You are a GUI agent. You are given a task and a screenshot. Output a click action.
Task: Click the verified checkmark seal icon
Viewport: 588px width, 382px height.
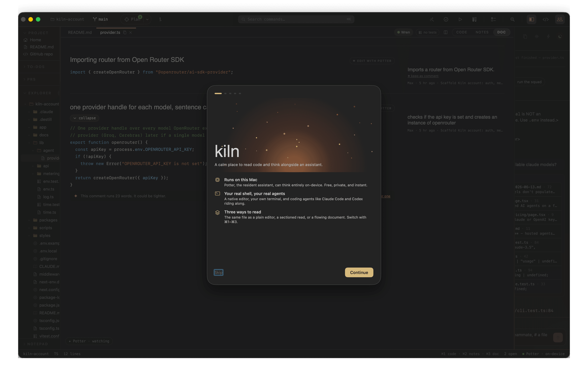click(x=446, y=19)
